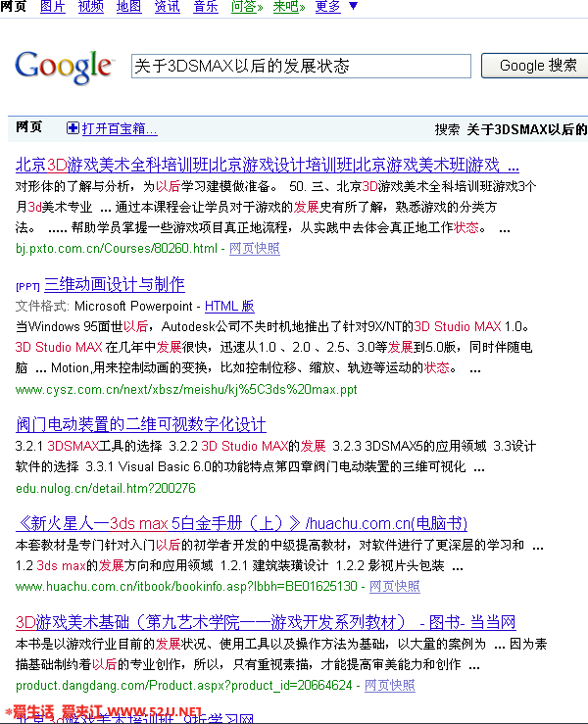Viewport: 588px width, 724px height.
Task: Open the 资讯 (News) tab
Action: (x=168, y=7)
